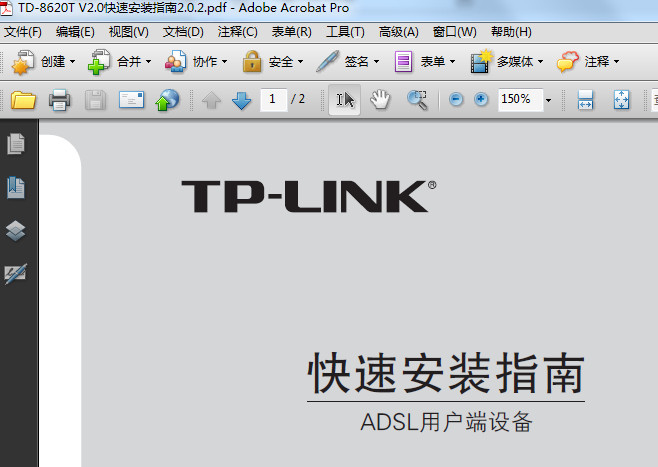The width and height of the screenshot is (658, 467).
Task: Open the 注释(C) menu
Action: [x=238, y=32]
